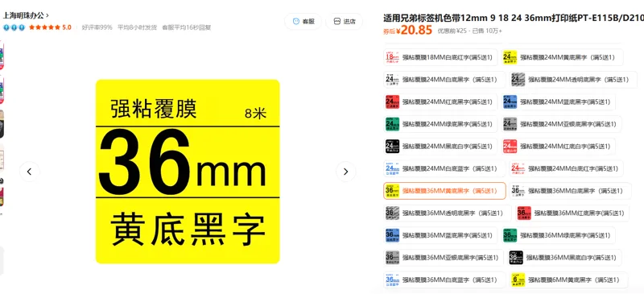
Task: Choose the 强粘覆膜24MM白底蓝字 variant
Action: (x=444, y=168)
